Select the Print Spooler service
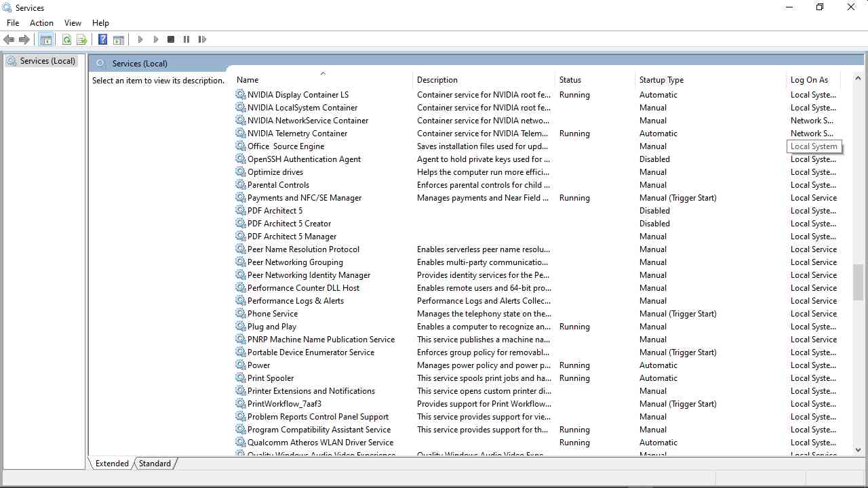The height and width of the screenshot is (488, 868). 271,378
